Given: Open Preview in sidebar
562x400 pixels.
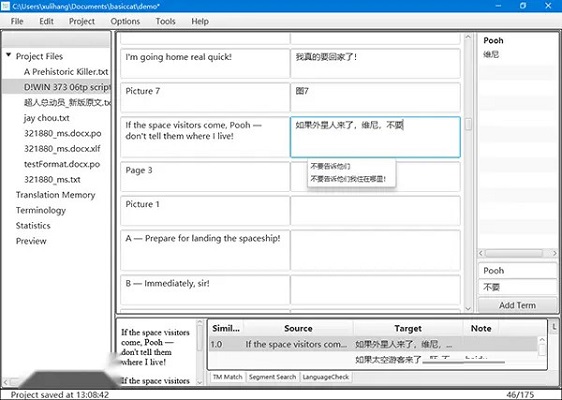Looking at the screenshot, I should pyautogui.click(x=31, y=241).
